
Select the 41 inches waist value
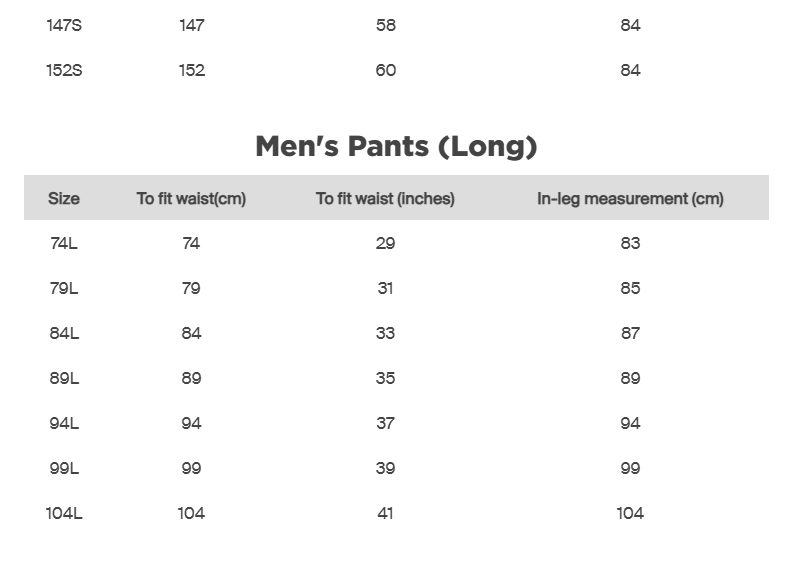pos(385,513)
